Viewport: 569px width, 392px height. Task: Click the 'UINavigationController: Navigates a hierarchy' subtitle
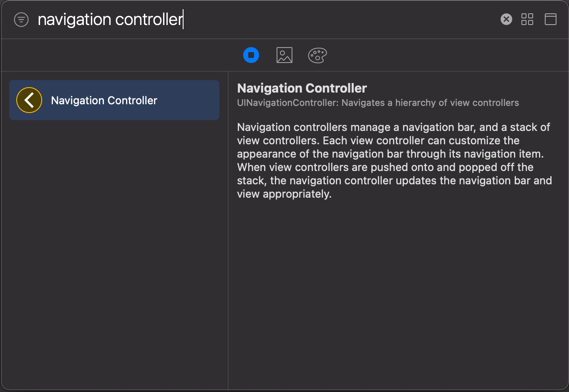coord(378,103)
